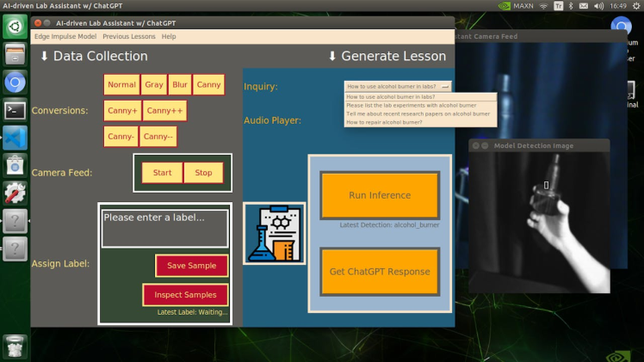Click the Chromium desktop shortcut icon

click(622, 27)
